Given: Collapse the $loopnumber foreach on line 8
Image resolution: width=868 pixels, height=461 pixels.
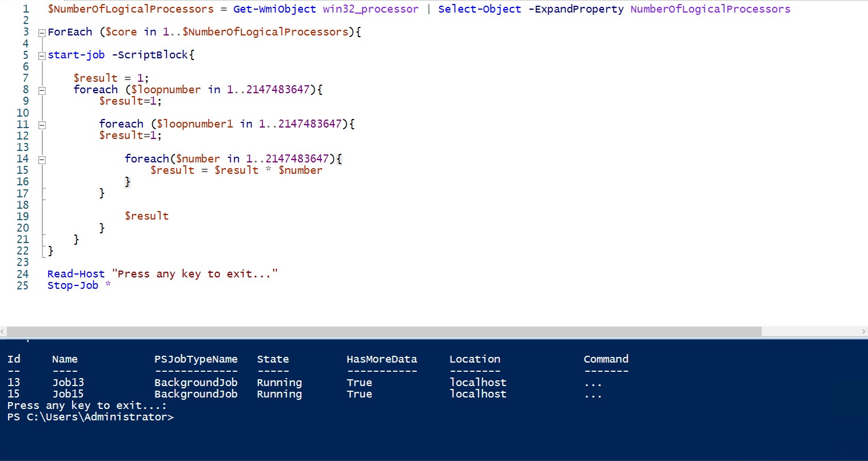Looking at the screenshot, I should click(42, 90).
